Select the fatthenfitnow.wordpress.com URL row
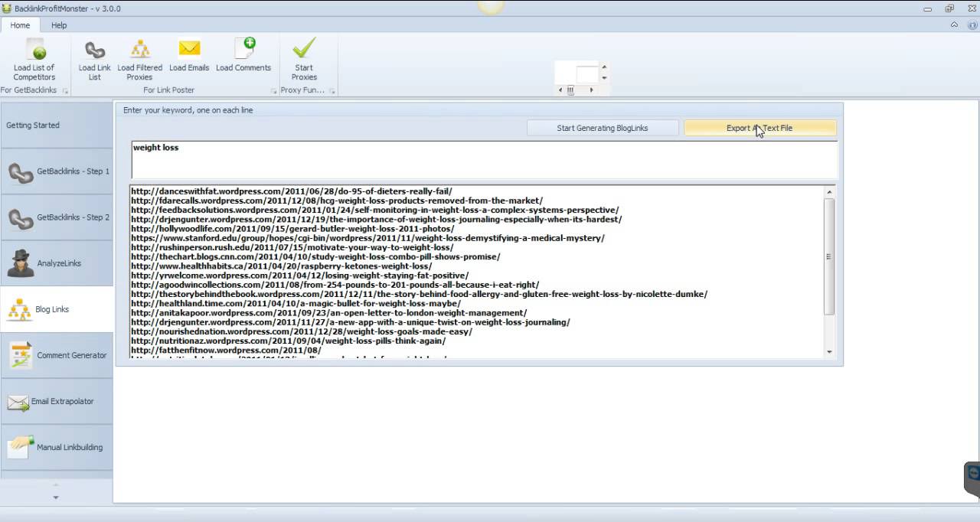The image size is (980, 522). (226, 351)
